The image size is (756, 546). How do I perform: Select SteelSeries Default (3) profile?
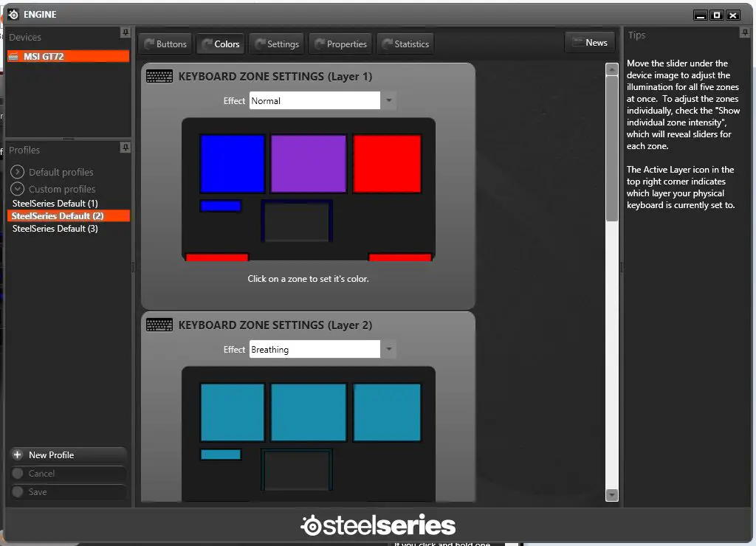point(55,229)
